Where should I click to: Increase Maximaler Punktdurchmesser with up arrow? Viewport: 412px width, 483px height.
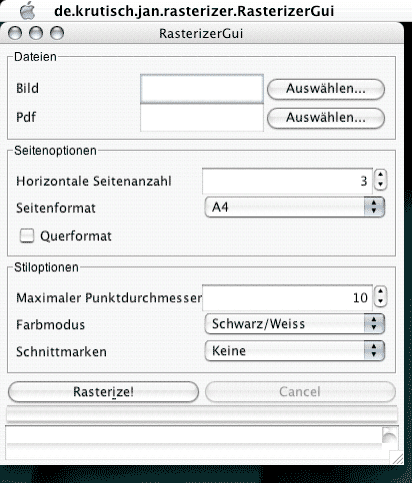pos(380,292)
